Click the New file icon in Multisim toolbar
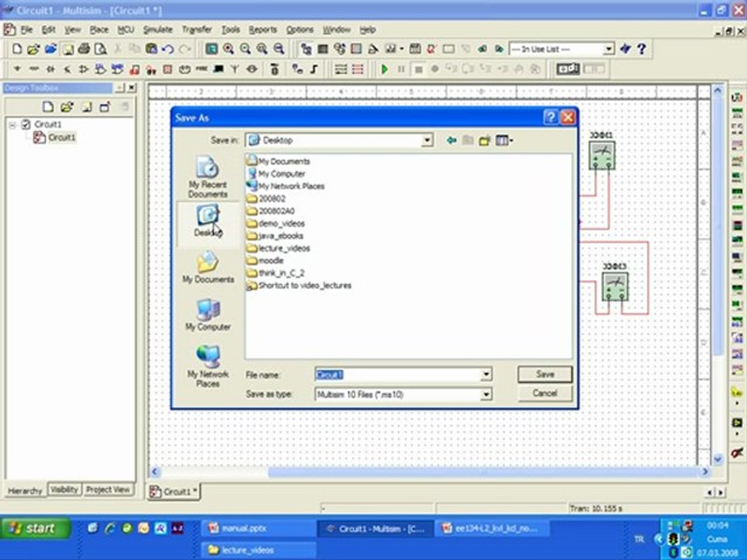Image resolution: width=747 pixels, height=560 pixels. point(16,48)
